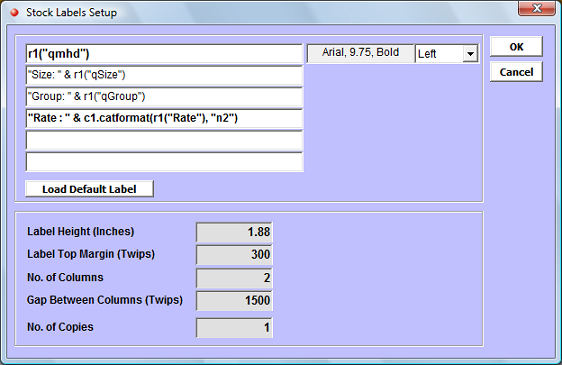Focus the r1("qmhd") label line field

tap(165, 54)
